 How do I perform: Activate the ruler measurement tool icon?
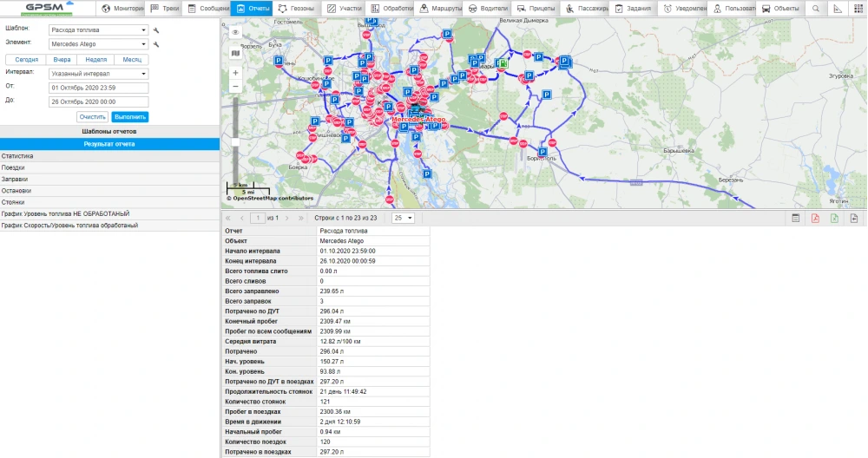tap(838, 9)
